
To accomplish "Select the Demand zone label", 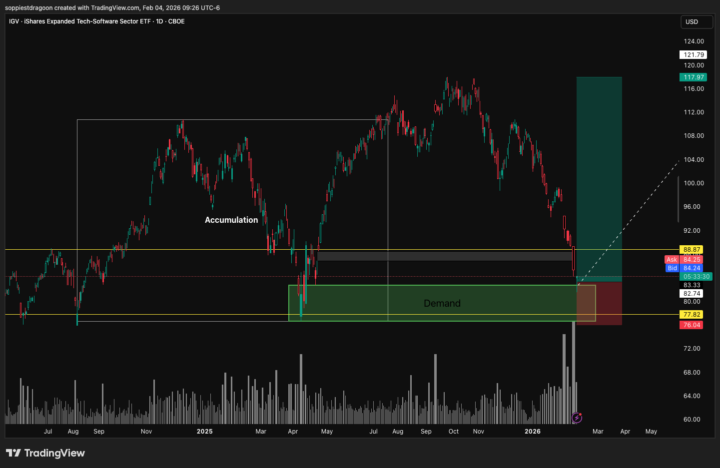I will (x=442, y=304).
